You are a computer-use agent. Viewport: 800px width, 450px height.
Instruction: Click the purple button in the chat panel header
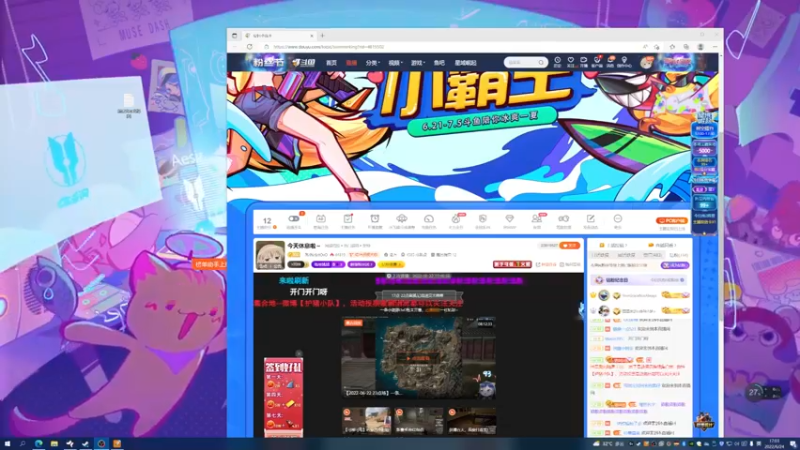click(674, 265)
